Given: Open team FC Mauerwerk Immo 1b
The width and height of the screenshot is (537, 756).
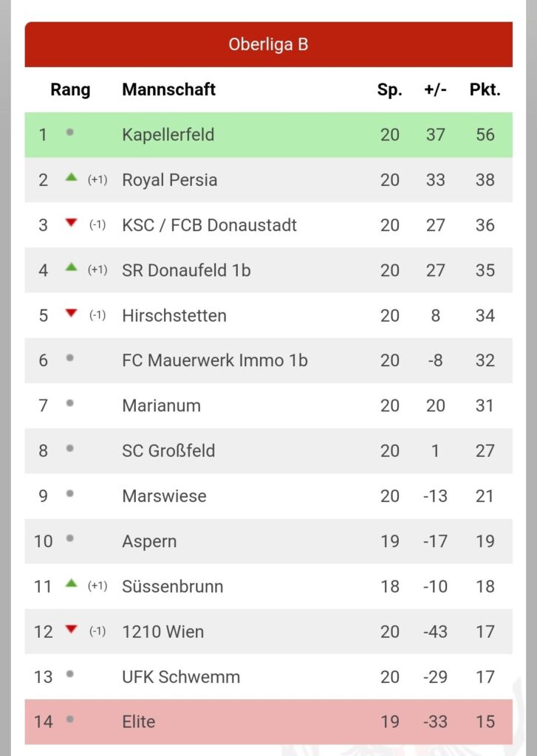Looking at the screenshot, I should 215,360.
